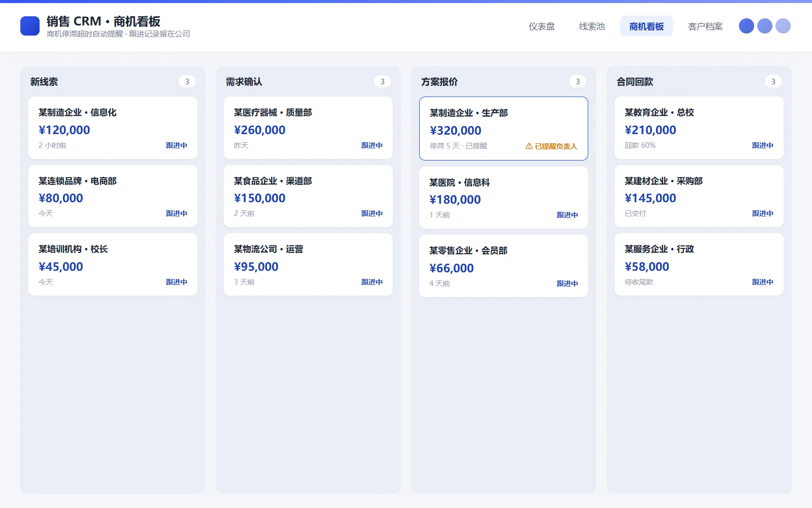Click the 待收尾款 status text
Screen dimensions: 812x508
tap(639, 282)
